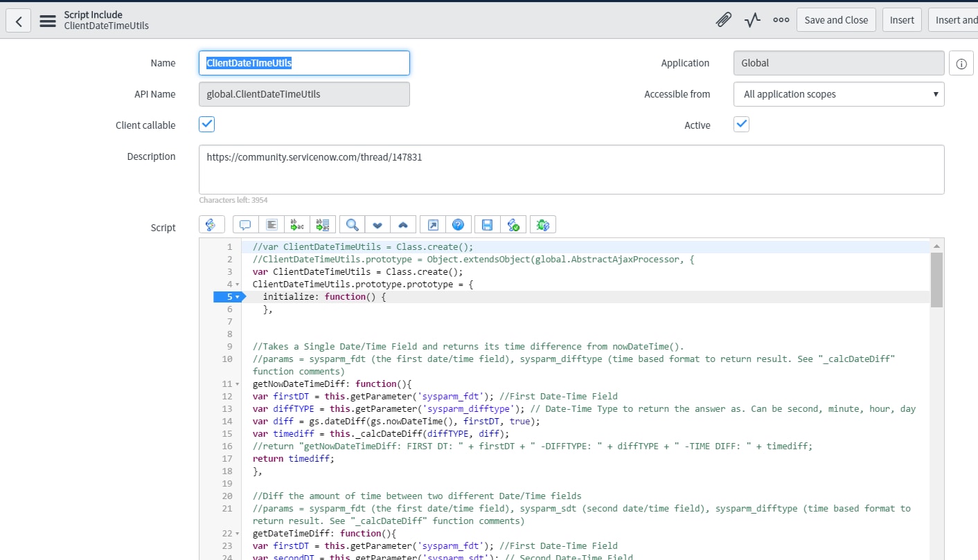Save script using the floppy disk icon
The image size is (978, 560).
click(x=487, y=225)
